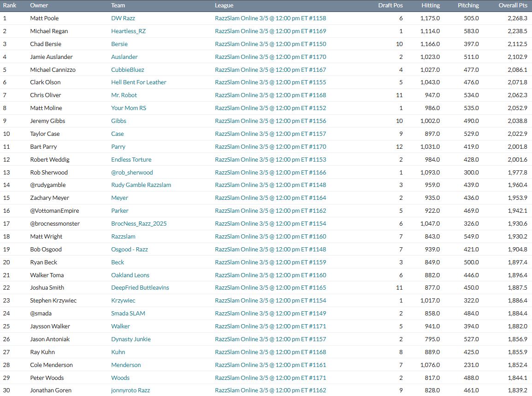This screenshot has width=532, height=396.
Task: Open the Oakland Leons team link
Action: (x=130, y=275)
